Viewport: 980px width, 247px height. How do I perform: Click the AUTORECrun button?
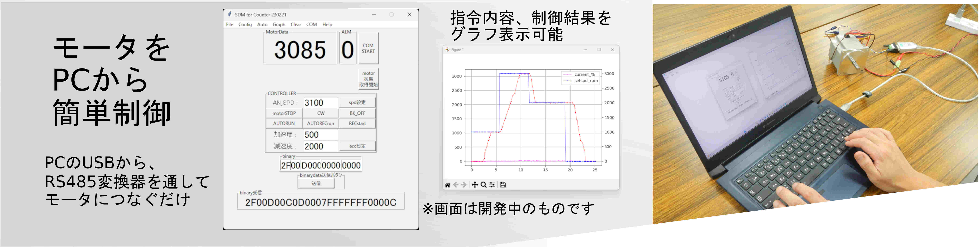[321, 123]
